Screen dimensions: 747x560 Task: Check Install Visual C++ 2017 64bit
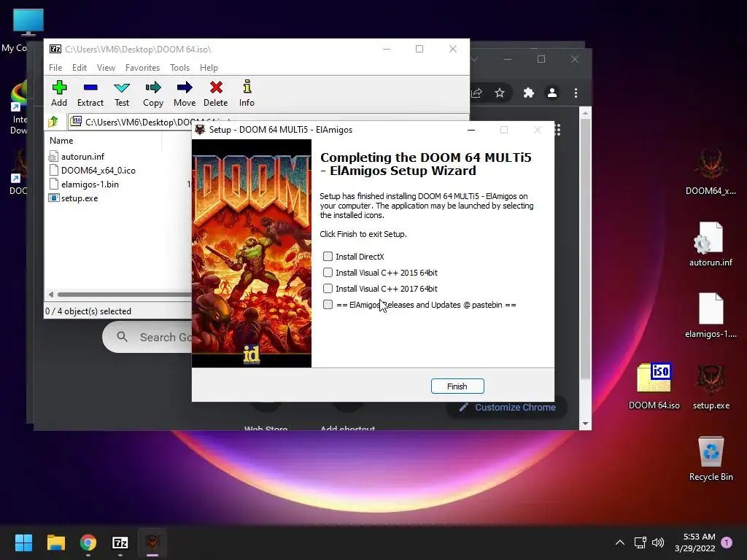click(x=328, y=289)
